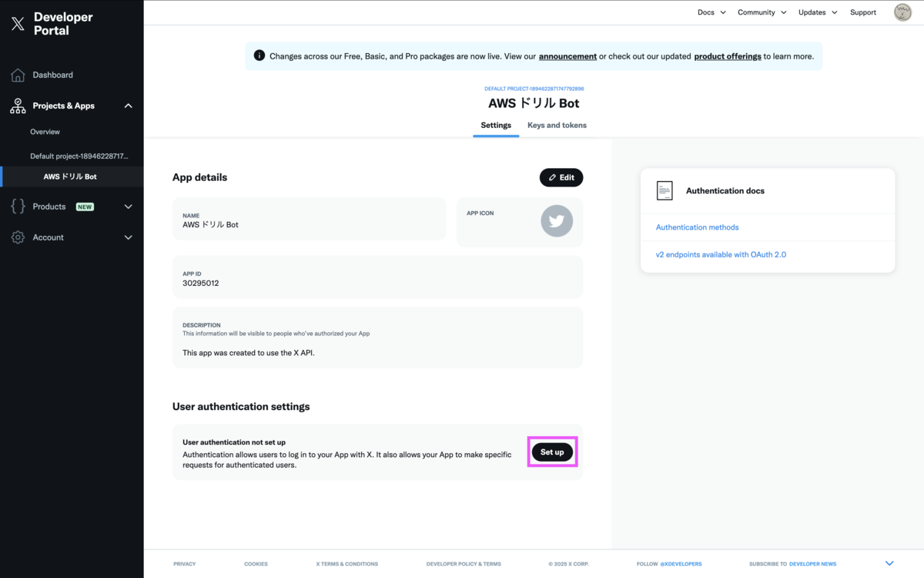The width and height of the screenshot is (924, 578).
Task: Click the Twitter bird app icon
Action: (557, 221)
